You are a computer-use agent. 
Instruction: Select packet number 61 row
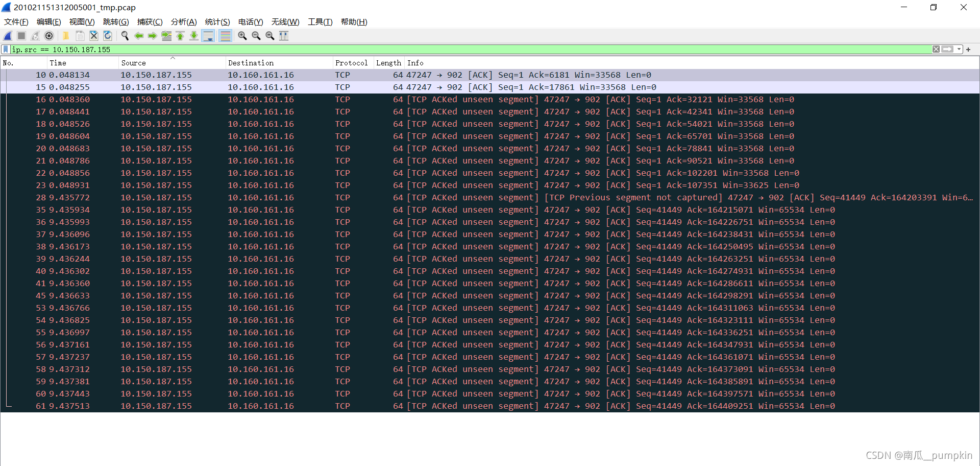point(490,406)
